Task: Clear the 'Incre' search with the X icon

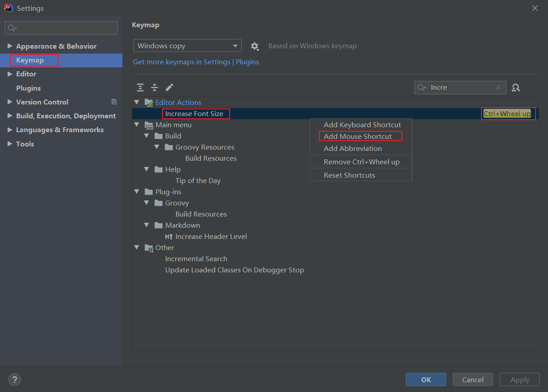Action: (498, 88)
